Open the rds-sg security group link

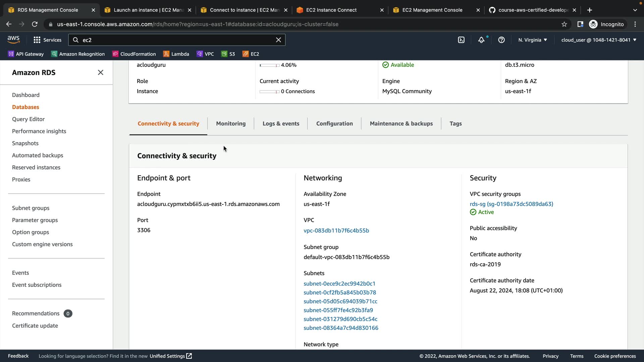pyautogui.click(x=511, y=204)
